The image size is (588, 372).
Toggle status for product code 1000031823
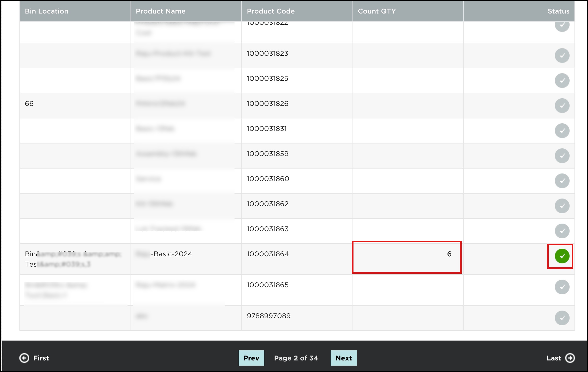click(x=562, y=56)
